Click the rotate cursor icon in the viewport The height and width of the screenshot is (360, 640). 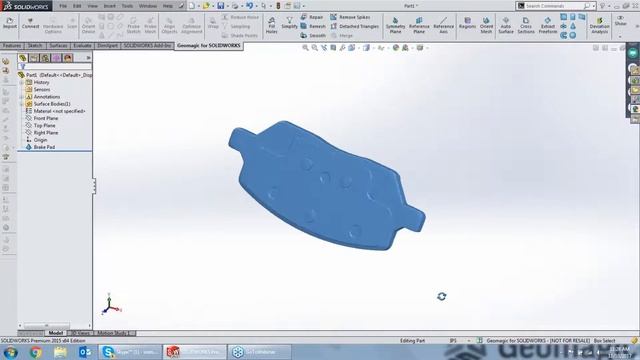click(442, 296)
